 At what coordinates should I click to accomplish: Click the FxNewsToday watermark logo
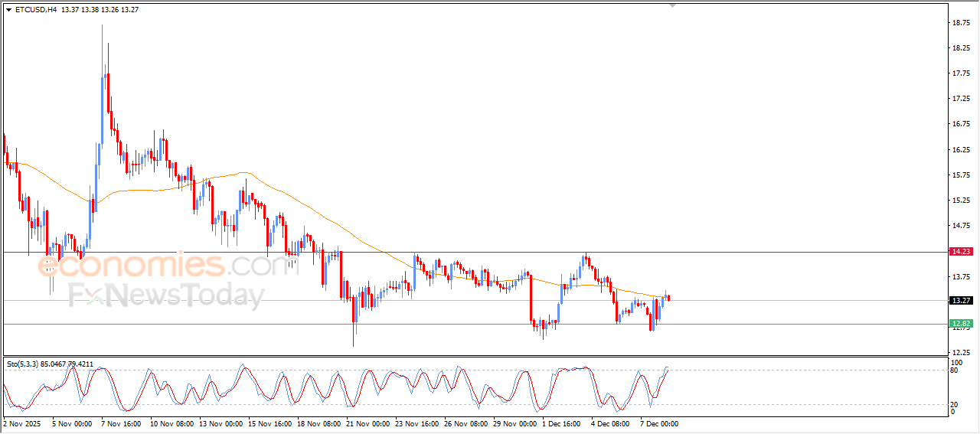pos(166,295)
